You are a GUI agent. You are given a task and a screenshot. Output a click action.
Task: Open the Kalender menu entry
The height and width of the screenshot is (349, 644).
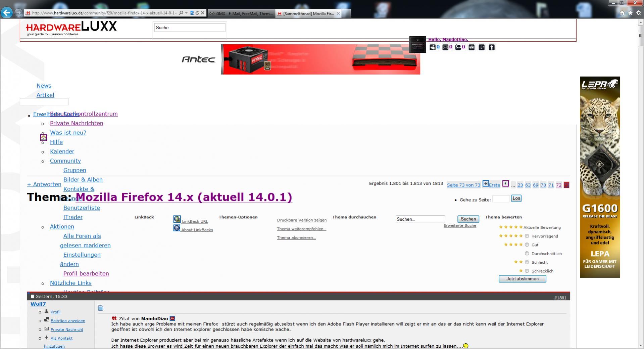pos(62,151)
